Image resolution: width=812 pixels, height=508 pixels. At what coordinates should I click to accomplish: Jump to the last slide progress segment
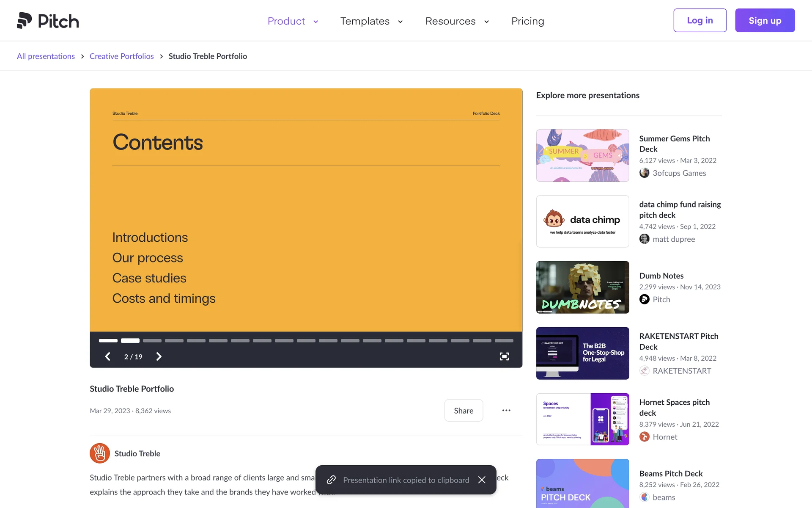point(504,340)
